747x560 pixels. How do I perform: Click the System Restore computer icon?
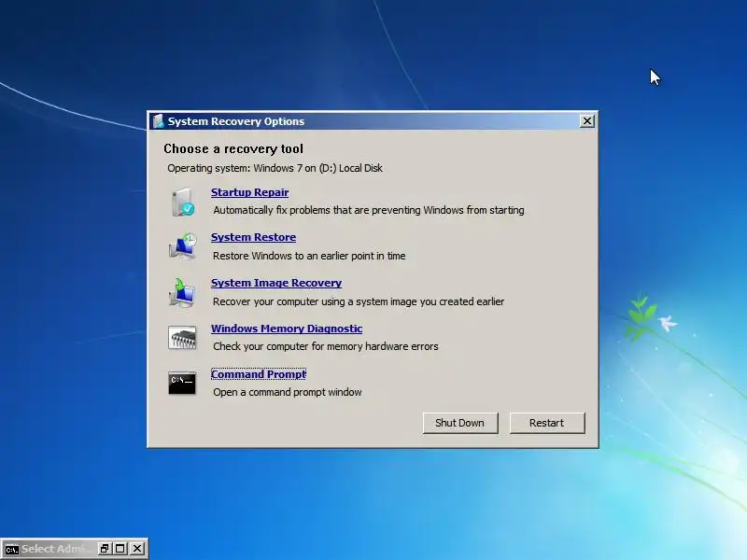(182, 246)
